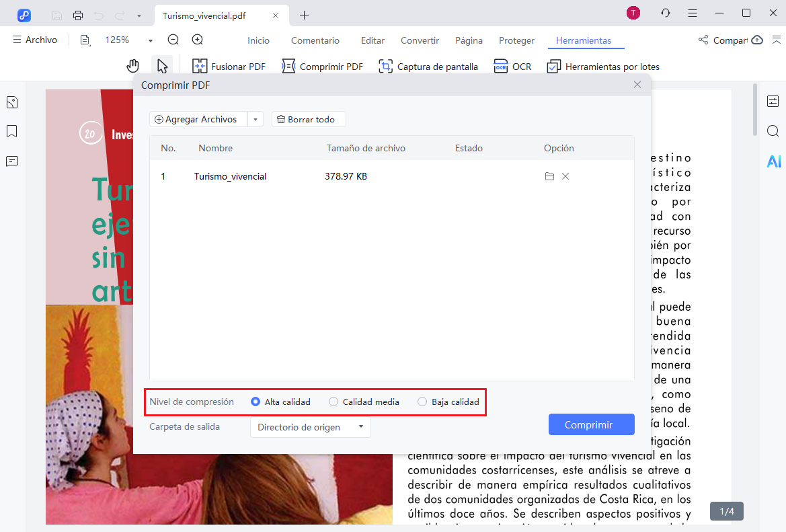
Task: Click the OCR tool
Action: coord(512,67)
